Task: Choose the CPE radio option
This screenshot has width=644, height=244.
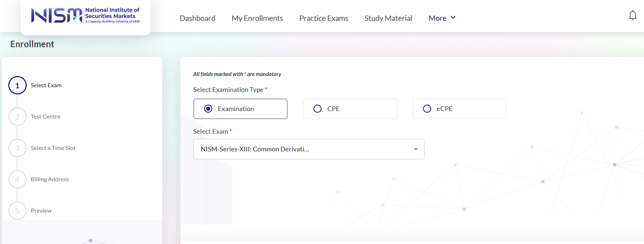Action: point(350,109)
